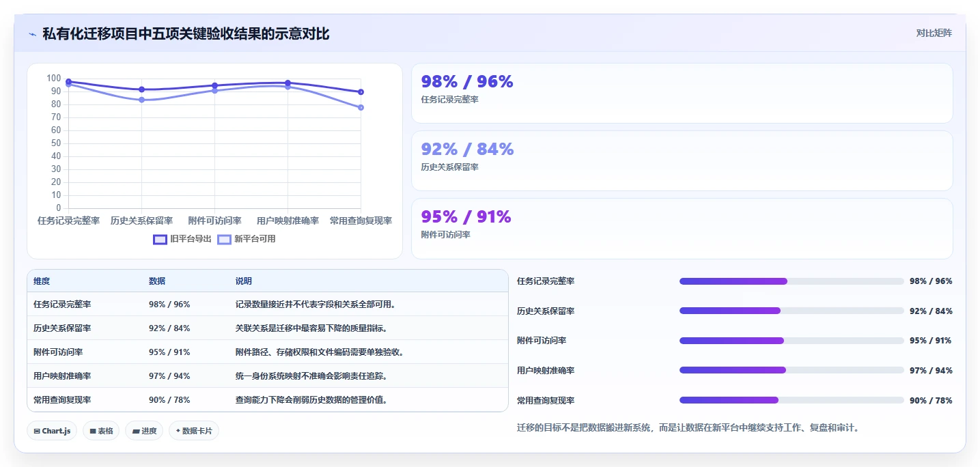
Task: Click the 历史关系保留率 label in the progress list
Action: coord(546,311)
